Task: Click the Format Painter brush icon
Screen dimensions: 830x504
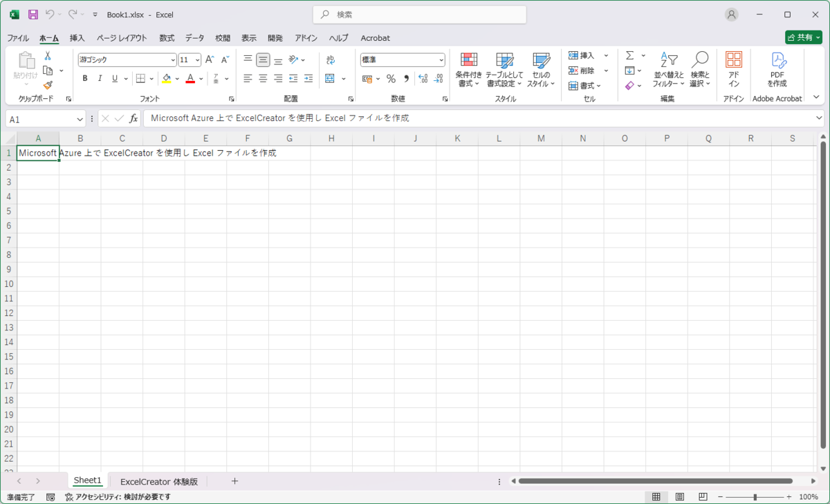Action: pyautogui.click(x=48, y=85)
